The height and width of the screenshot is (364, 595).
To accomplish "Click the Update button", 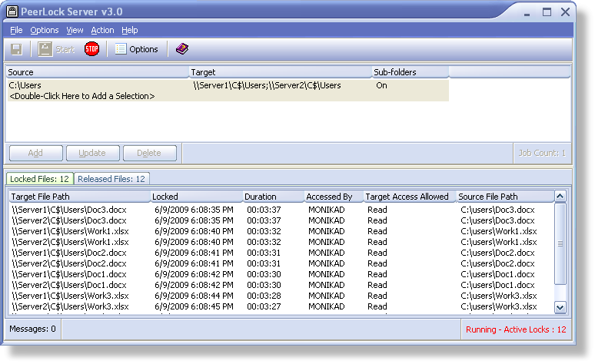I will tap(92, 153).
